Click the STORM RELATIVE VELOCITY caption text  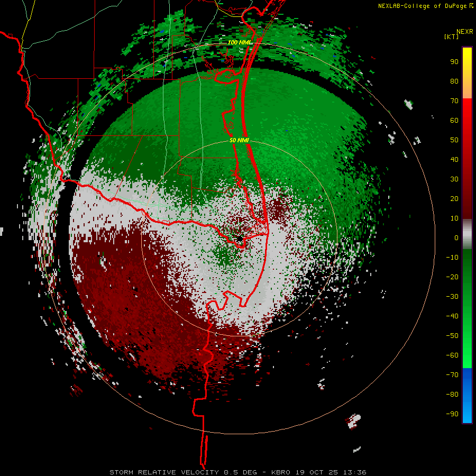click(x=164, y=472)
